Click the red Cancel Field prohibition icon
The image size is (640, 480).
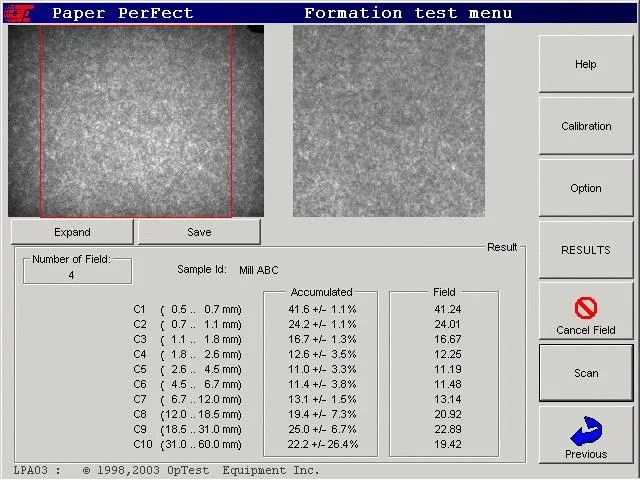[x=586, y=308]
